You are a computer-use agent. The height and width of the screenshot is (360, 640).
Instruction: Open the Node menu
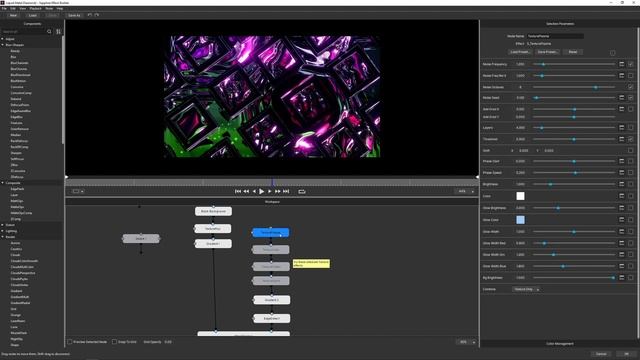(49, 8)
